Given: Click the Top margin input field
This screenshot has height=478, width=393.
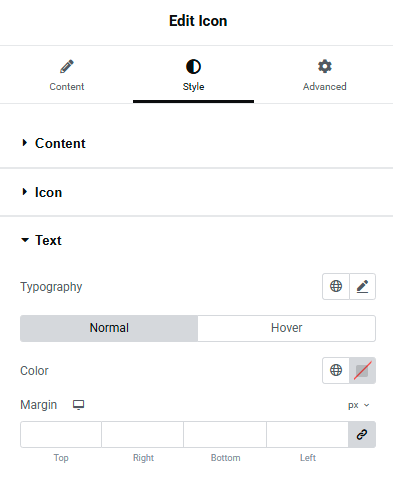Looking at the screenshot, I should (x=61, y=434).
